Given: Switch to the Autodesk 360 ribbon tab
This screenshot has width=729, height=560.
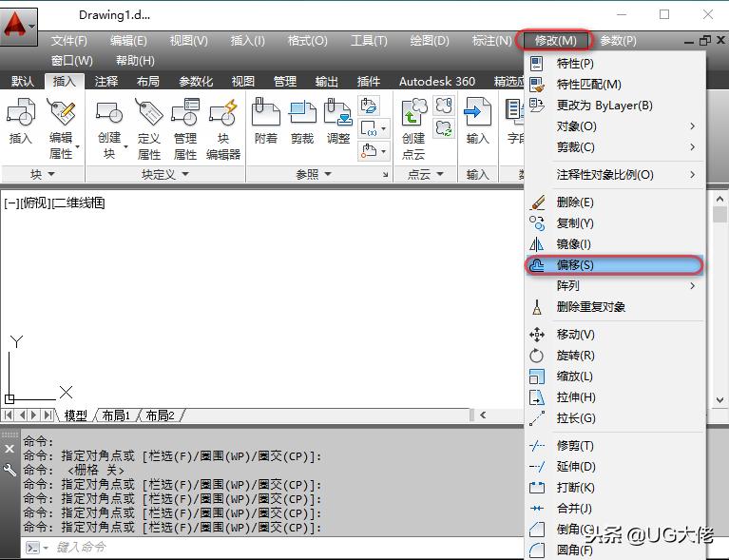Looking at the screenshot, I should [x=437, y=82].
